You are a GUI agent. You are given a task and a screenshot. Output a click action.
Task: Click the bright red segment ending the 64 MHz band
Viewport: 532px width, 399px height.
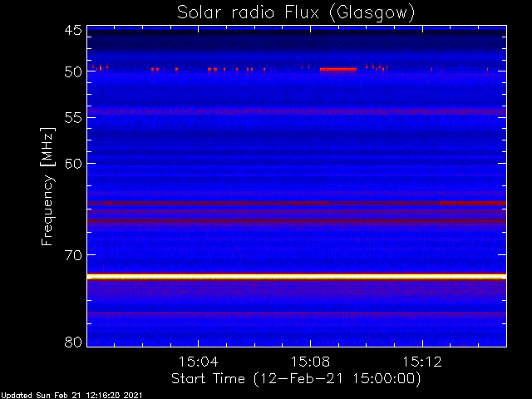[x=473, y=203]
